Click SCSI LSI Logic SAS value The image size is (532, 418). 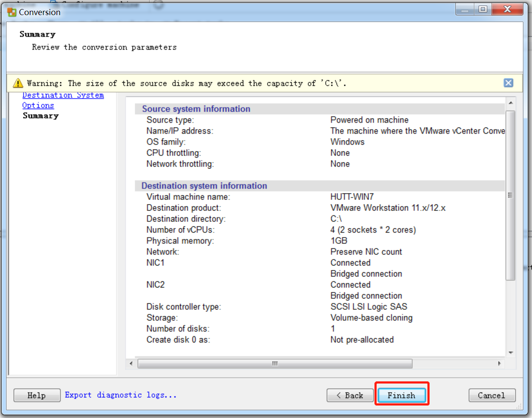click(x=369, y=306)
